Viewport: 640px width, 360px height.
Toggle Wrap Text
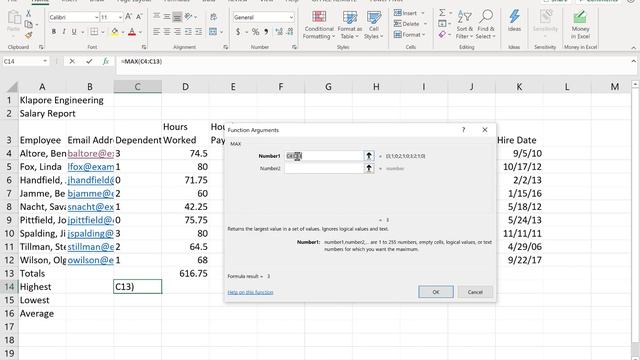[x=213, y=17]
